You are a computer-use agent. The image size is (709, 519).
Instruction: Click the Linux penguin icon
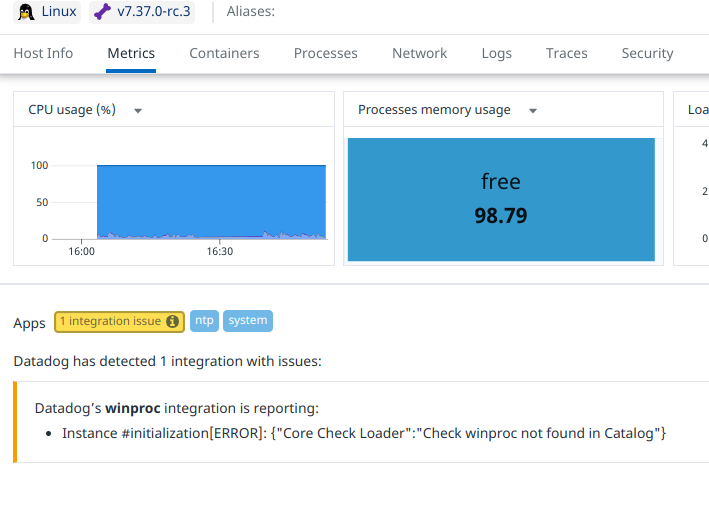point(26,12)
